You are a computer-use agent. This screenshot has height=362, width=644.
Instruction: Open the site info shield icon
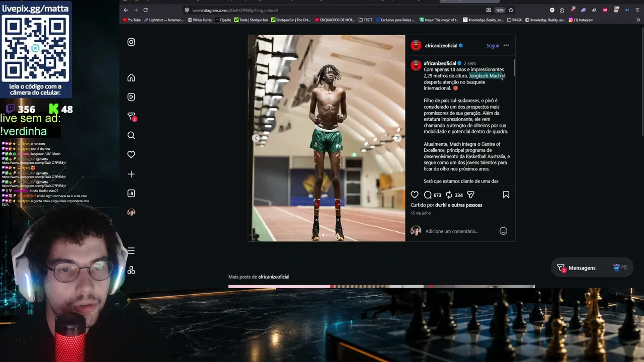[187, 10]
